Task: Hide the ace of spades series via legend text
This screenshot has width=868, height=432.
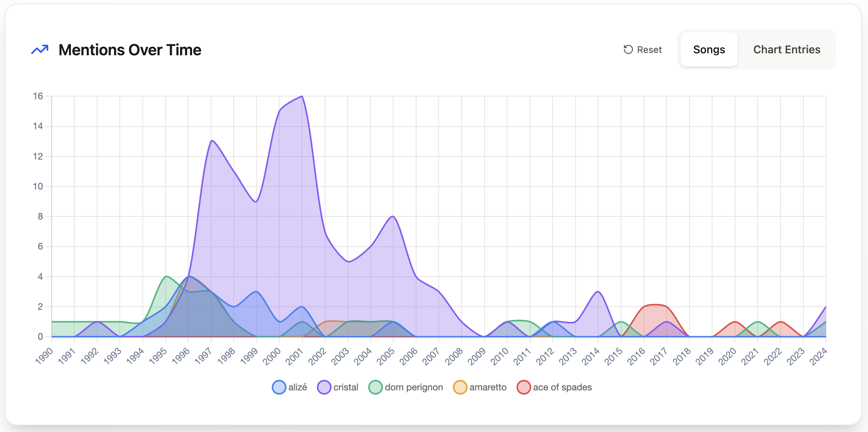Action: coord(562,387)
